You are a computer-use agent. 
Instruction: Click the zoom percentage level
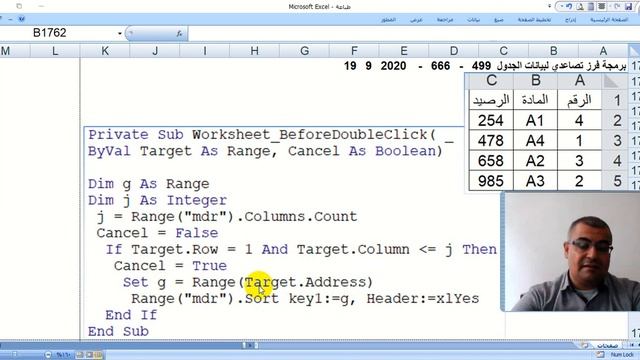pyautogui.click(x=64, y=355)
